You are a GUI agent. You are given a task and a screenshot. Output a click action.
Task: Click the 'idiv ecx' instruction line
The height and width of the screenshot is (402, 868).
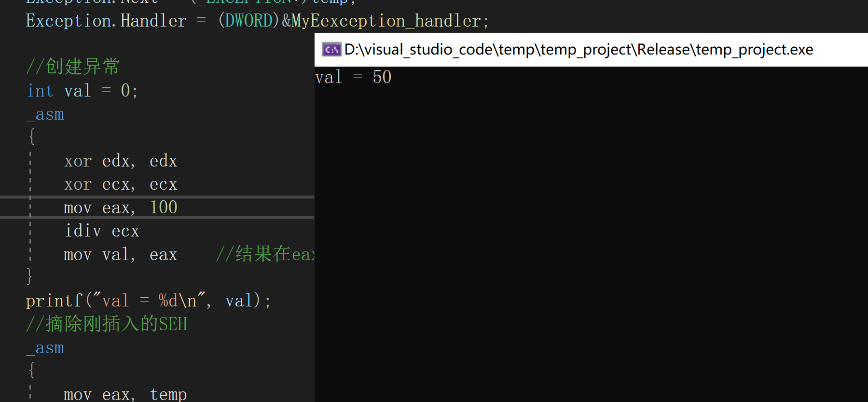(102, 231)
